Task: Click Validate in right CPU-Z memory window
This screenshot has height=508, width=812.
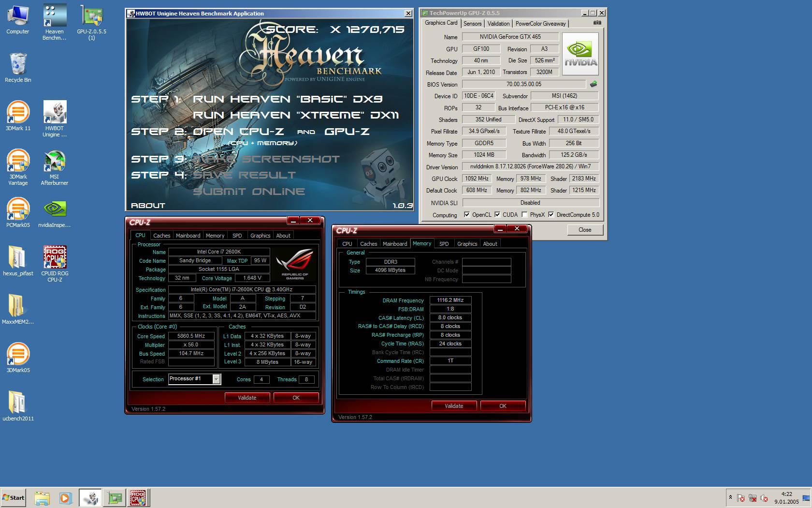Action: [454, 406]
